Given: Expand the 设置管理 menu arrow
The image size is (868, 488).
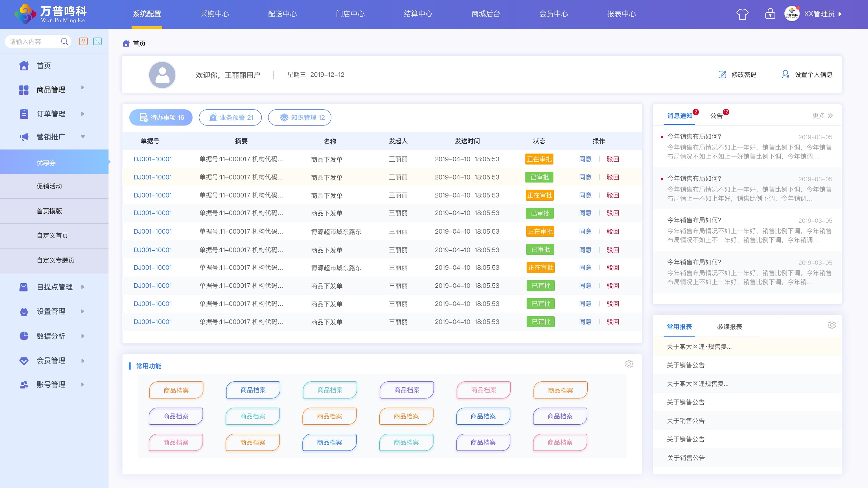Looking at the screenshot, I should tap(82, 312).
